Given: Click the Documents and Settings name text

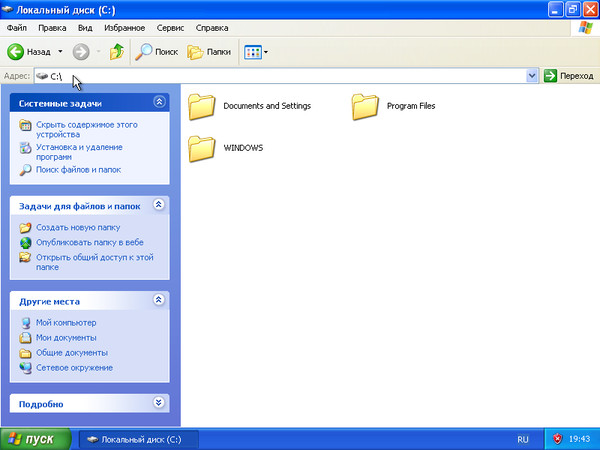Looking at the screenshot, I should coord(267,106).
